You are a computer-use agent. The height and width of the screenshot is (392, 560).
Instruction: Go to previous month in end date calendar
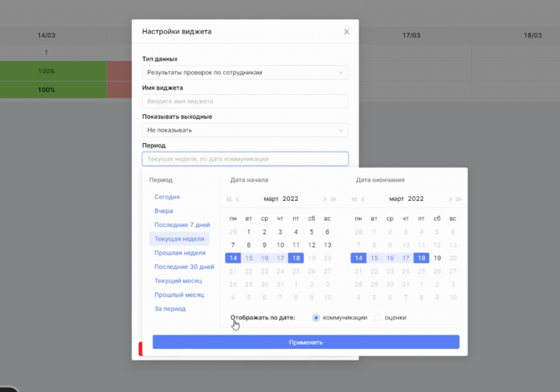363,199
